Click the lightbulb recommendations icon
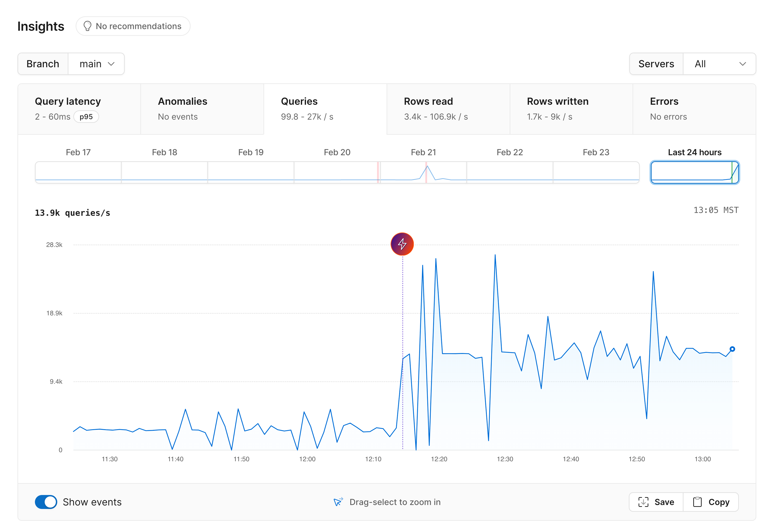Viewport: 781px width, 532px height. [x=87, y=26]
